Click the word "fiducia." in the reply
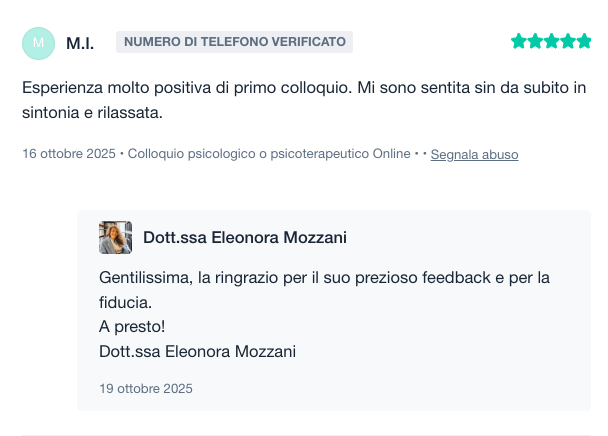The image size is (608, 436). pos(128,301)
